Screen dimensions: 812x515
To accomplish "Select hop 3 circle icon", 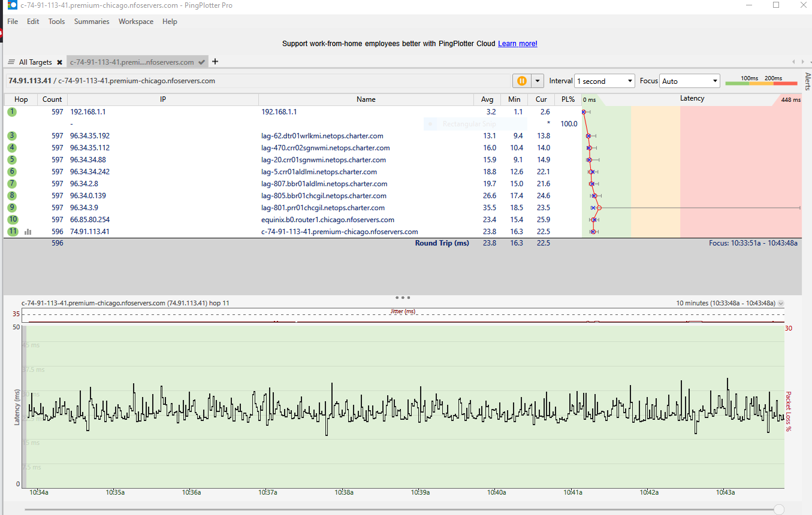I will (x=12, y=136).
